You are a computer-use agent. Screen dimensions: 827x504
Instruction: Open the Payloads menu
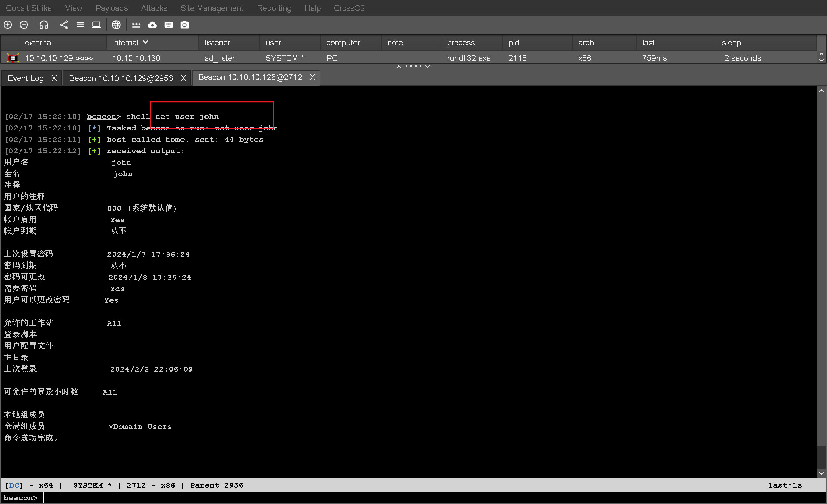pyautogui.click(x=111, y=8)
